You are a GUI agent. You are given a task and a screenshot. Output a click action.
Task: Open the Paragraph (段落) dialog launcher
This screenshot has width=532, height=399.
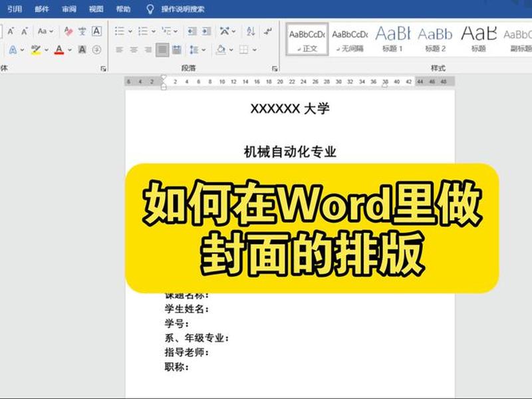(275, 69)
